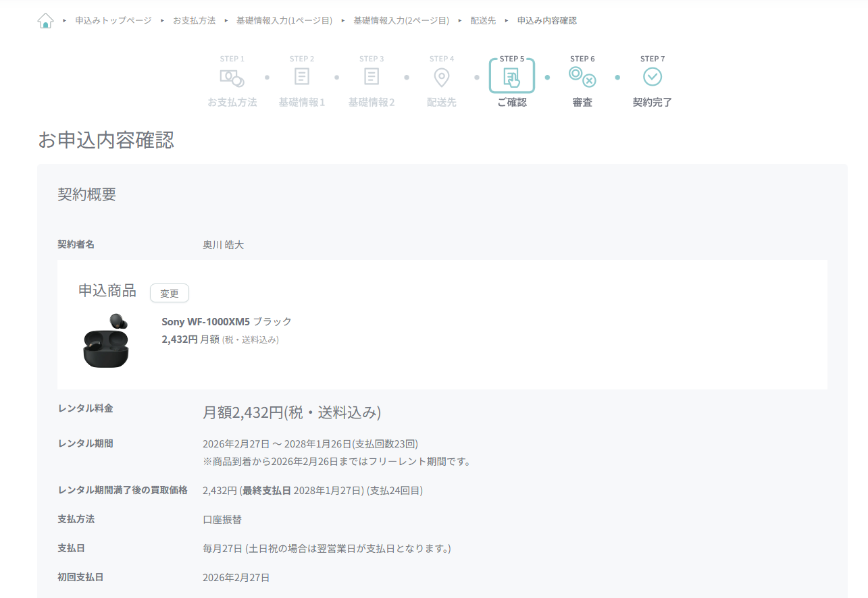Click the 変更 button next to 申込商品
868x598 pixels.
[169, 293]
